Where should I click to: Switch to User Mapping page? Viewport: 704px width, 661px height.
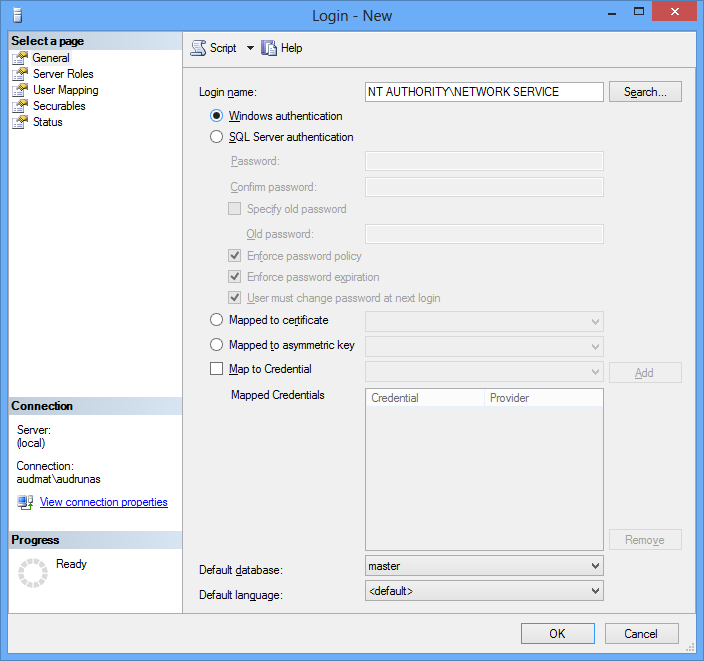[66, 90]
